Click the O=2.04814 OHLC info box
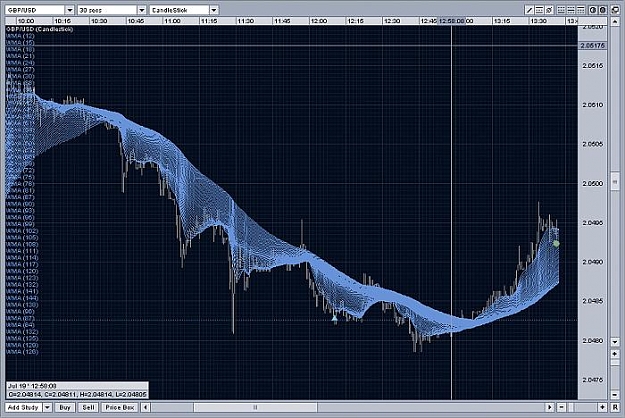 (77, 394)
